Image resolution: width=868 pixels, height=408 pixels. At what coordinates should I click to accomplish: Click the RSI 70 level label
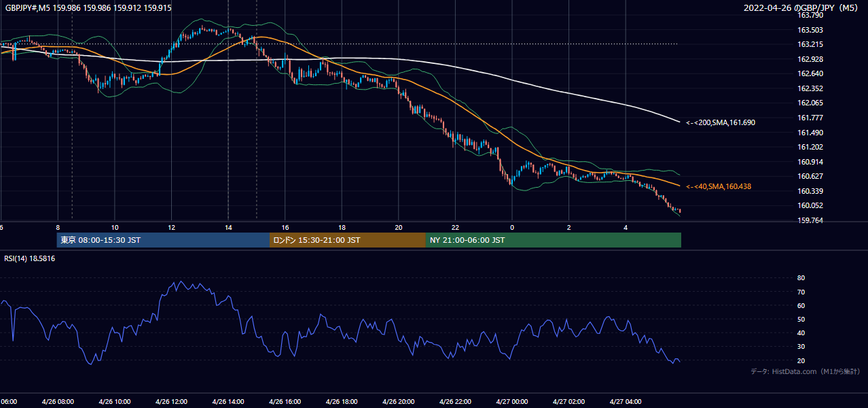tap(801, 292)
